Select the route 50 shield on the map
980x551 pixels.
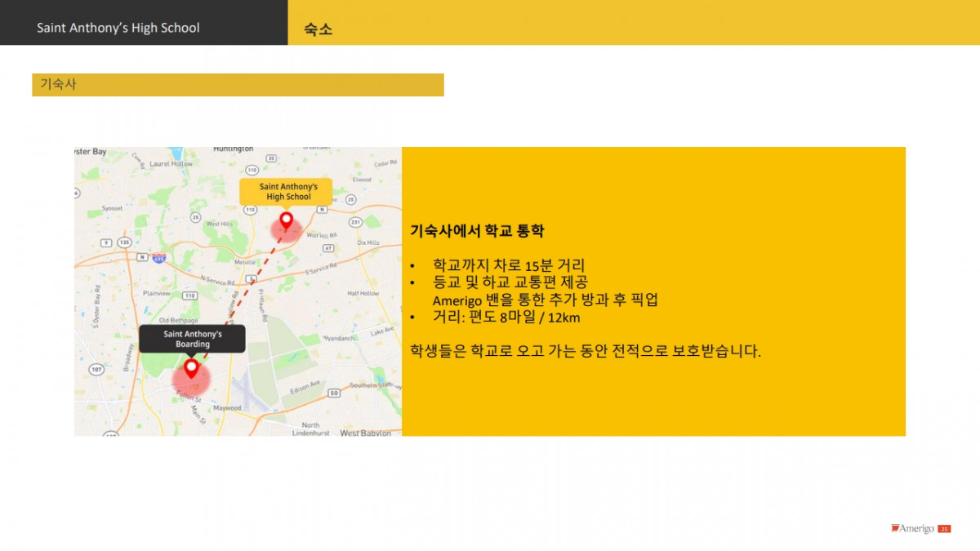(x=334, y=393)
